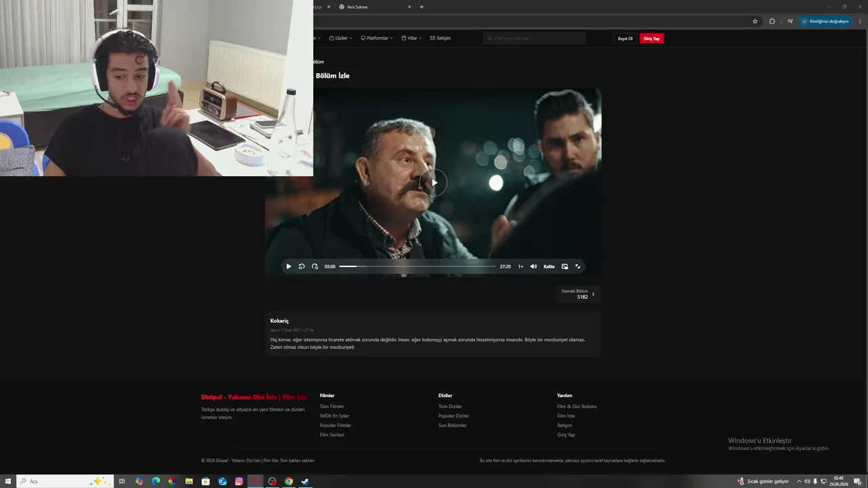Image resolution: width=868 pixels, height=488 pixels.
Task: Show hidden system tray icons
Action: pyautogui.click(x=799, y=481)
